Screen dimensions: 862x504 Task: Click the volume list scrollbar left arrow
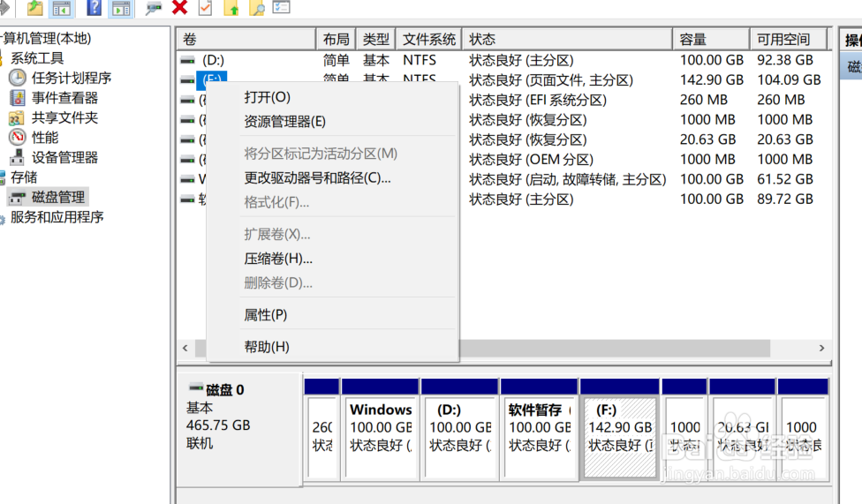click(x=185, y=348)
